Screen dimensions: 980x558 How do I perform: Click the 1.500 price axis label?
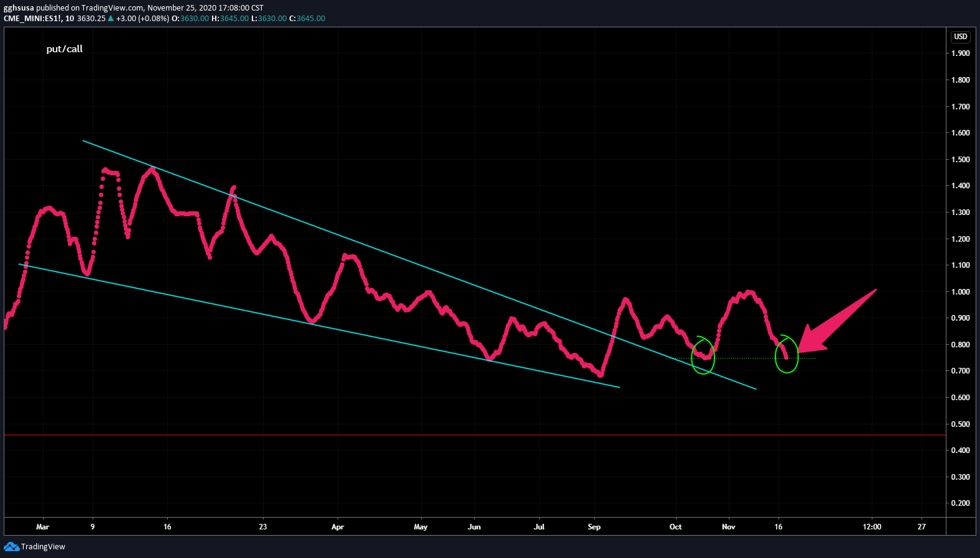click(961, 160)
